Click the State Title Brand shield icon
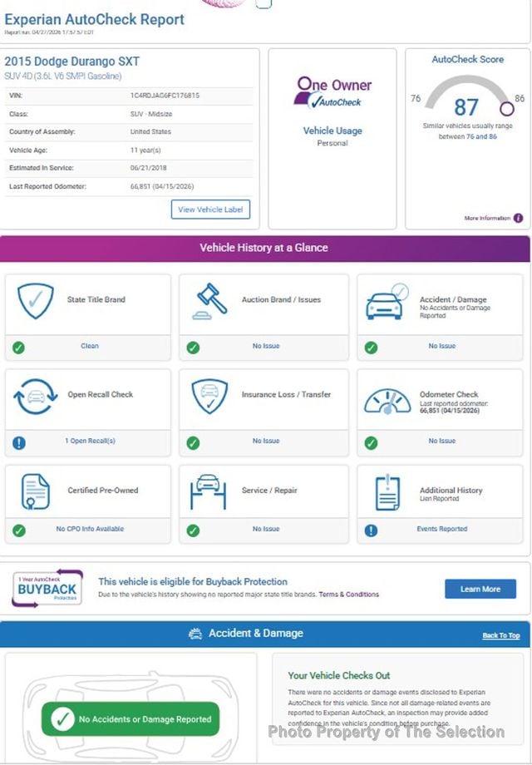532x765 pixels. (36, 301)
